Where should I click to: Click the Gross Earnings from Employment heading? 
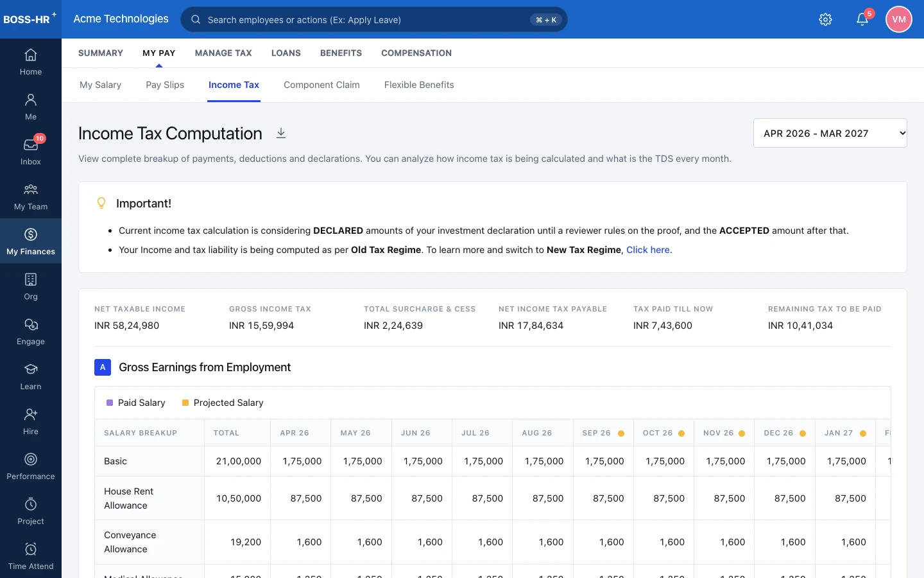coord(205,367)
